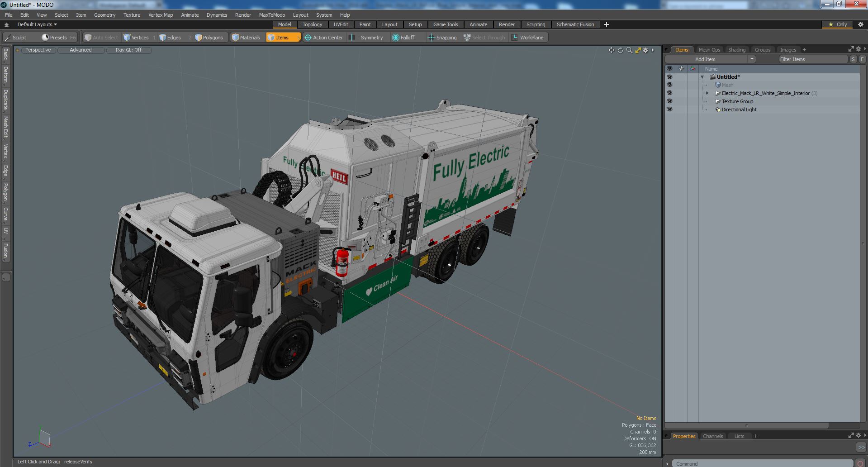Screen dimensions: 868x467
Task: Expand the viewport options arrow
Action: (x=653, y=50)
